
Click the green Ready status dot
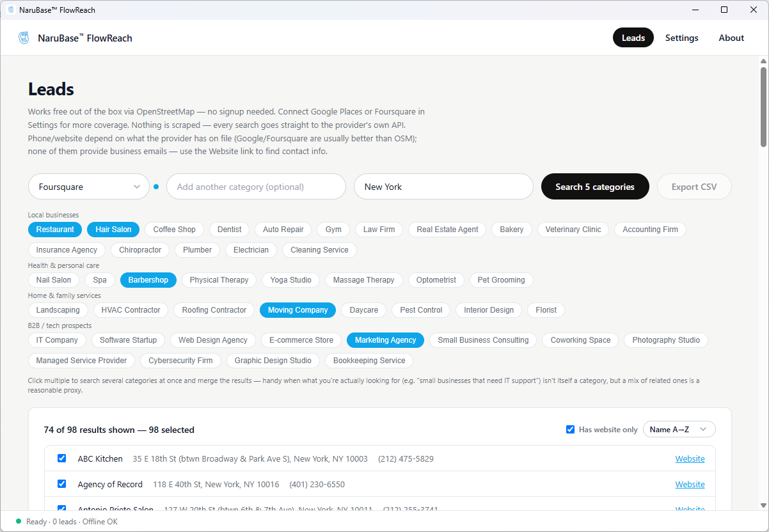point(19,521)
